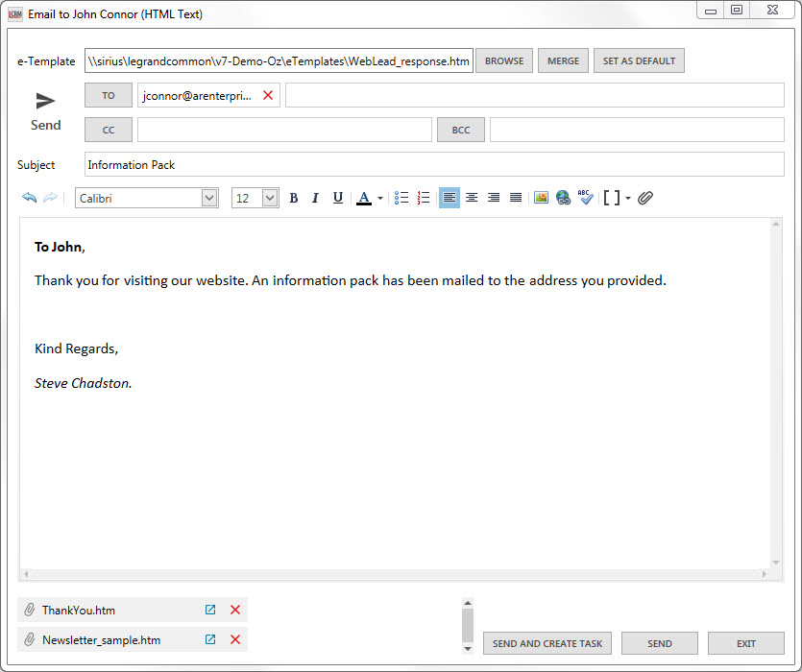Image resolution: width=802 pixels, height=672 pixels.
Task: Toggle bold formatting
Action: (x=294, y=198)
